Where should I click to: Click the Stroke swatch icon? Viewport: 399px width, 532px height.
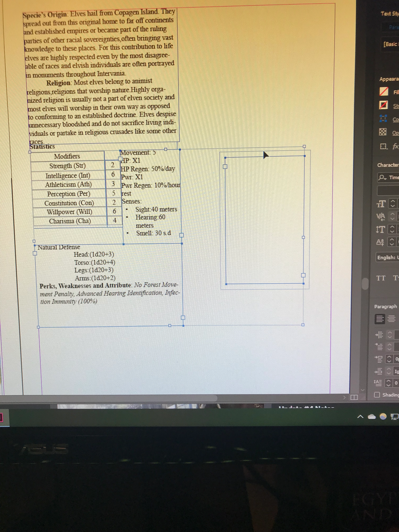pyautogui.click(x=383, y=105)
